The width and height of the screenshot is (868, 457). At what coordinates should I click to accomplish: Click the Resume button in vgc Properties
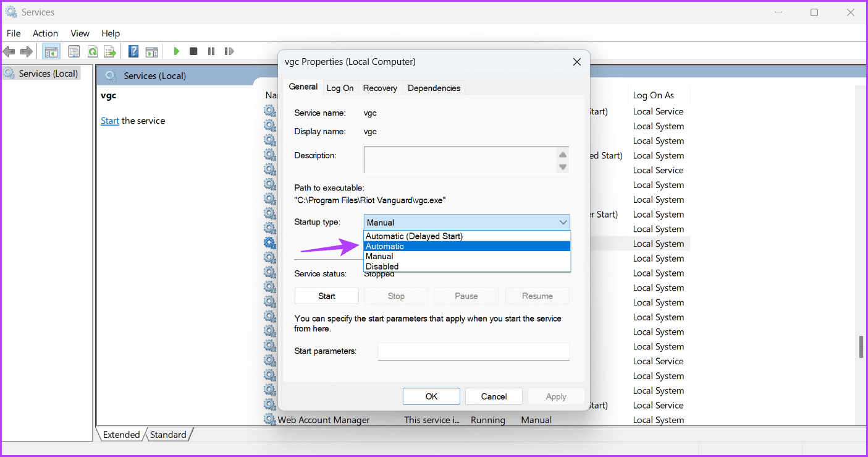(x=537, y=296)
